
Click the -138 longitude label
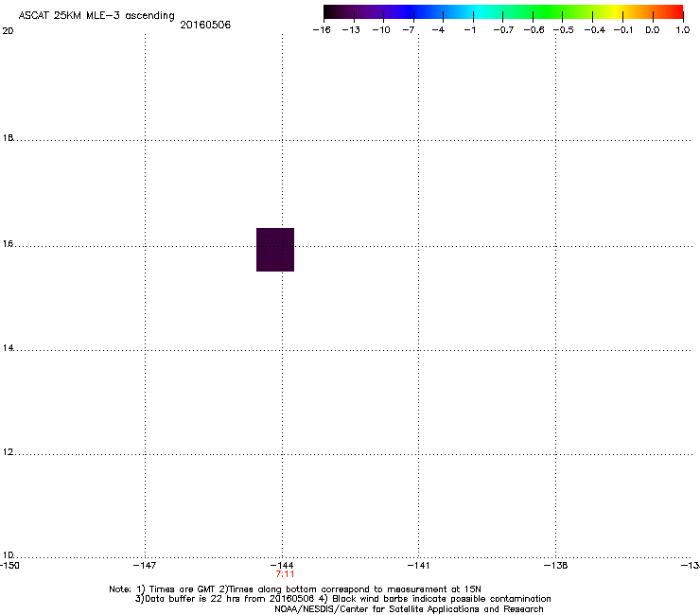(x=555, y=566)
